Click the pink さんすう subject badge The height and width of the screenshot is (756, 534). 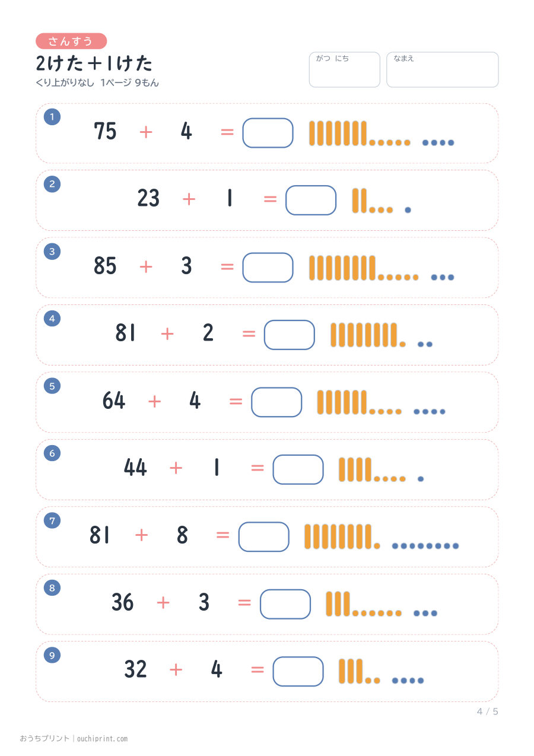point(71,41)
